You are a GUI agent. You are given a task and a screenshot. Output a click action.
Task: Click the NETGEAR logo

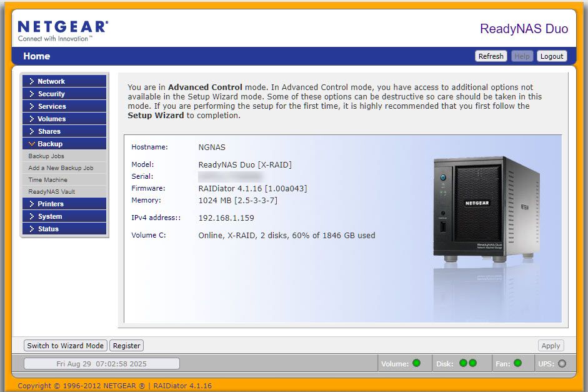(x=63, y=31)
